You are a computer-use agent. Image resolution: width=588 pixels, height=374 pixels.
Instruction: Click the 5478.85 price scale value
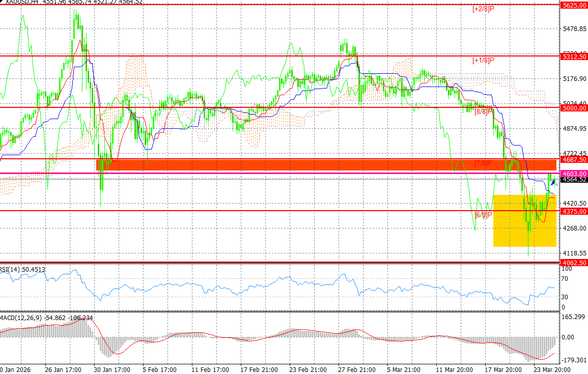coord(574,29)
